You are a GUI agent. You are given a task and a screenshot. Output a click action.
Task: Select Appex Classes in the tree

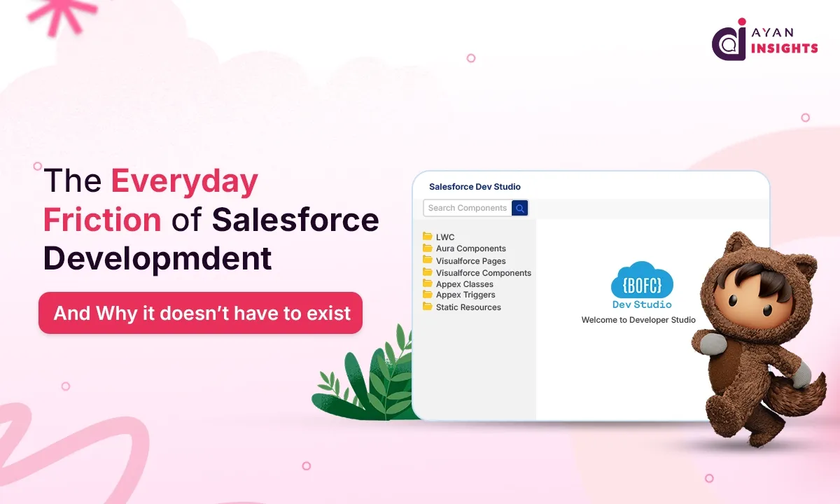click(x=465, y=284)
